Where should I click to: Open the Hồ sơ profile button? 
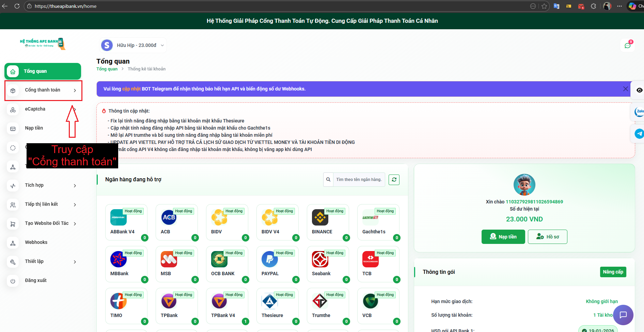coord(547,237)
